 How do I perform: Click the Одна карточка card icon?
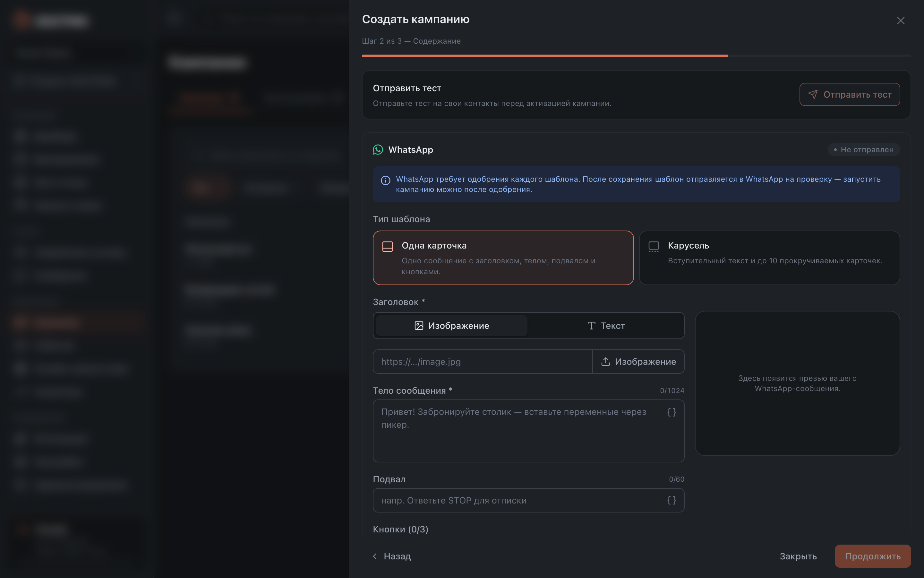click(x=388, y=247)
